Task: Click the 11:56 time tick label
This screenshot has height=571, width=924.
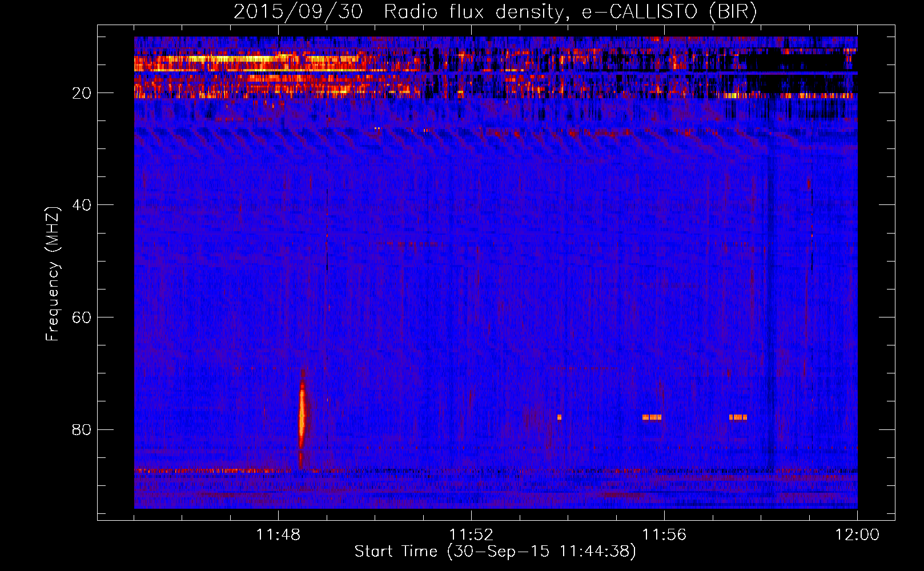Action: (x=664, y=535)
